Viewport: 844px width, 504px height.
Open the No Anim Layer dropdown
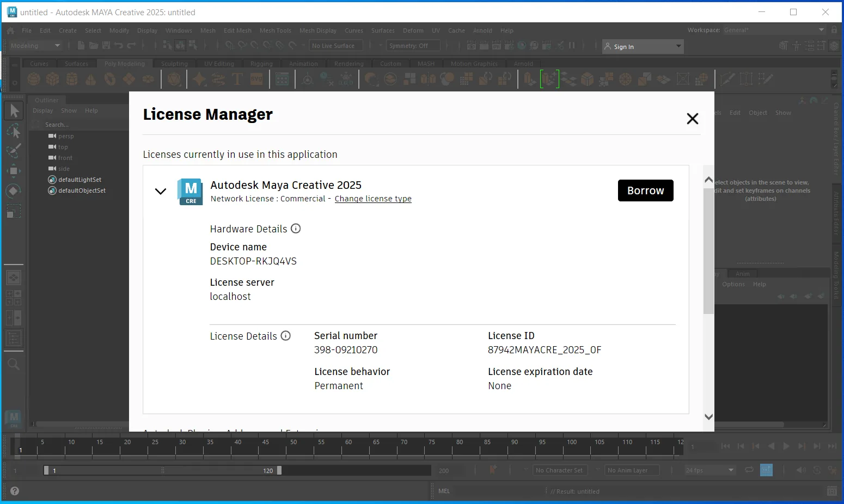632,470
